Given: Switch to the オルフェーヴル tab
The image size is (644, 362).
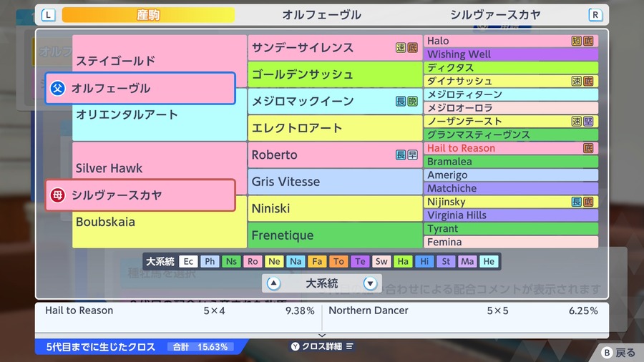Looking at the screenshot, I should coord(321,15).
